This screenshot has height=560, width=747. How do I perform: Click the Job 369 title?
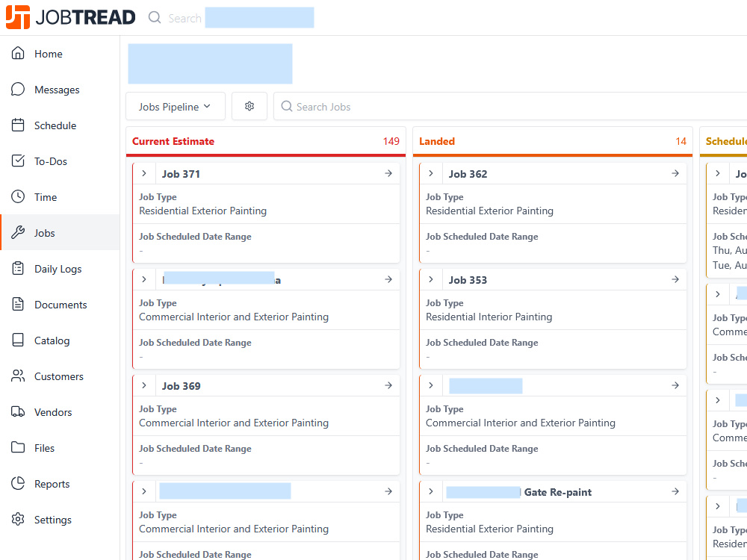point(181,386)
